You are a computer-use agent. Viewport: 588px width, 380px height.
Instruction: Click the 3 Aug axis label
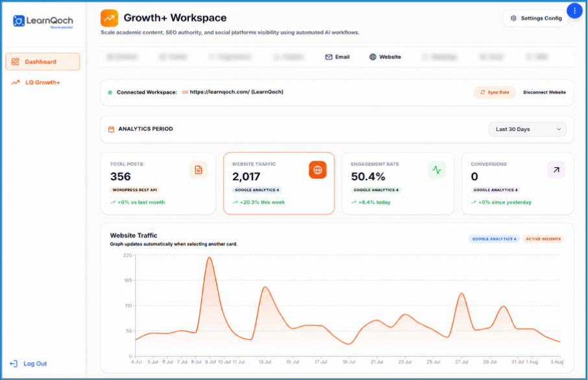point(557,362)
